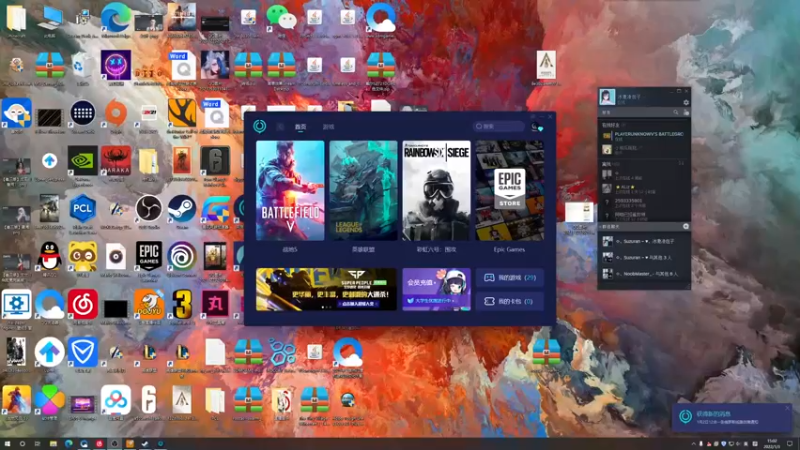
Task: Open the Suzuran group chat with 3 others
Action: [644, 258]
